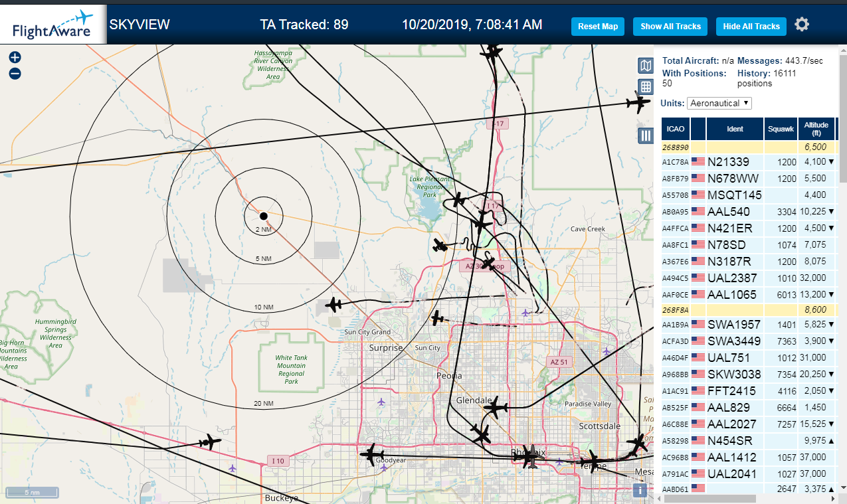Viewport: 847px width, 504px height.
Task: Sort the table by ICAO column
Action: pyautogui.click(x=675, y=129)
